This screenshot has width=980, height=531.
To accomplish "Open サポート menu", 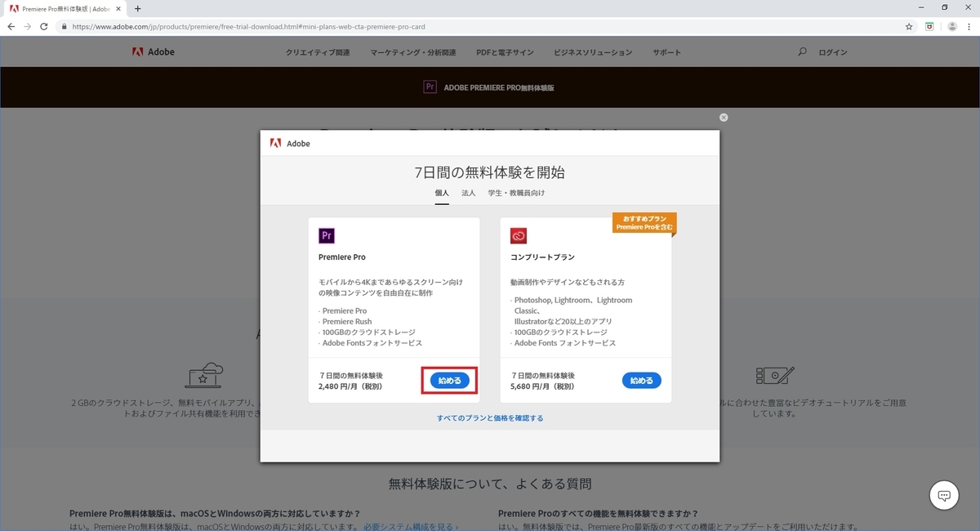I will (666, 52).
